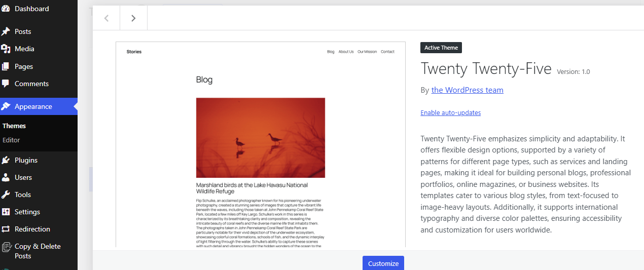Open the Editor submenu item
Screen dimensions: 644x270
point(11,140)
